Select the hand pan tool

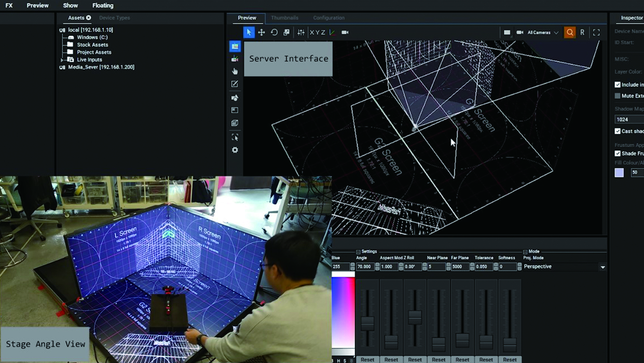[235, 71]
